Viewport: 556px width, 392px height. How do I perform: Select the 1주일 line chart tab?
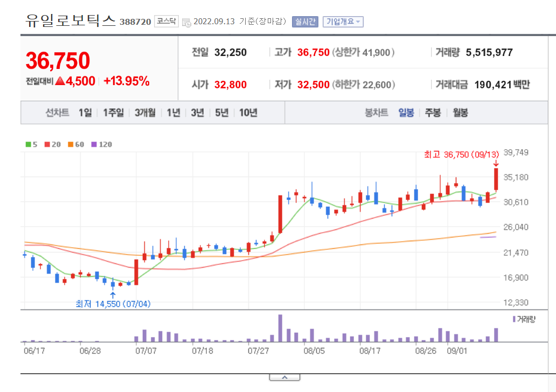point(114,113)
